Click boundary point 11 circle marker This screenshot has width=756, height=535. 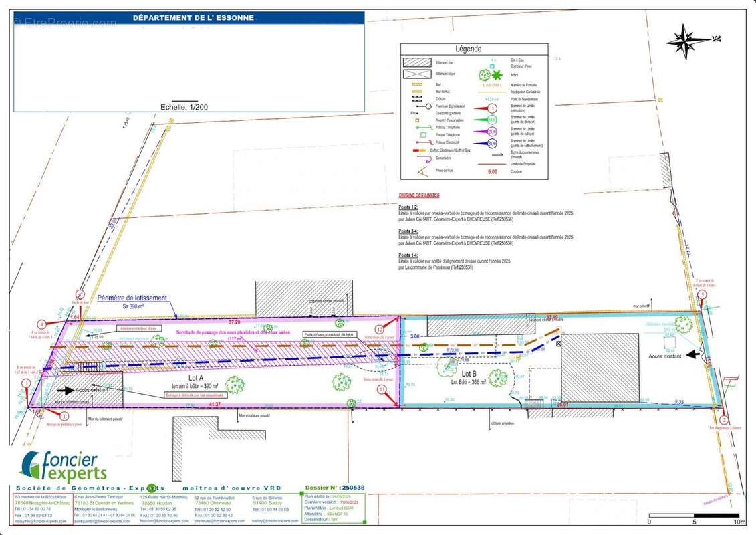pyautogui.click(x=382, y=388)
